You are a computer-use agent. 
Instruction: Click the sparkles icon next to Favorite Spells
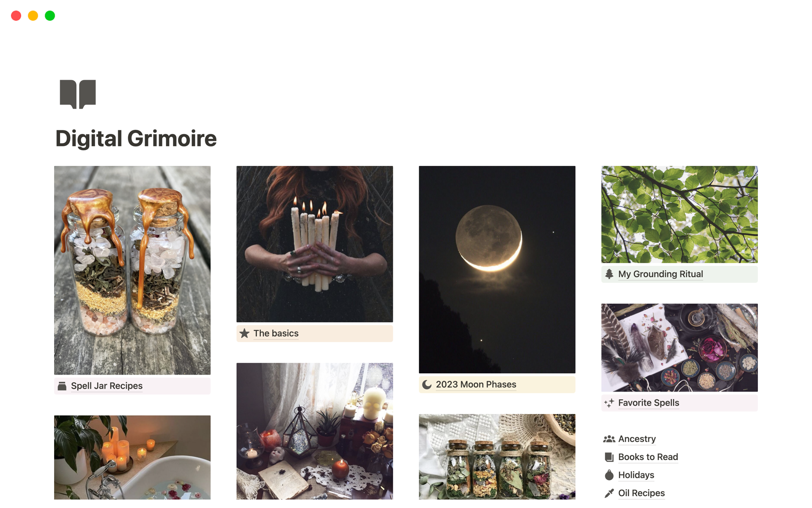click(609, 403)
